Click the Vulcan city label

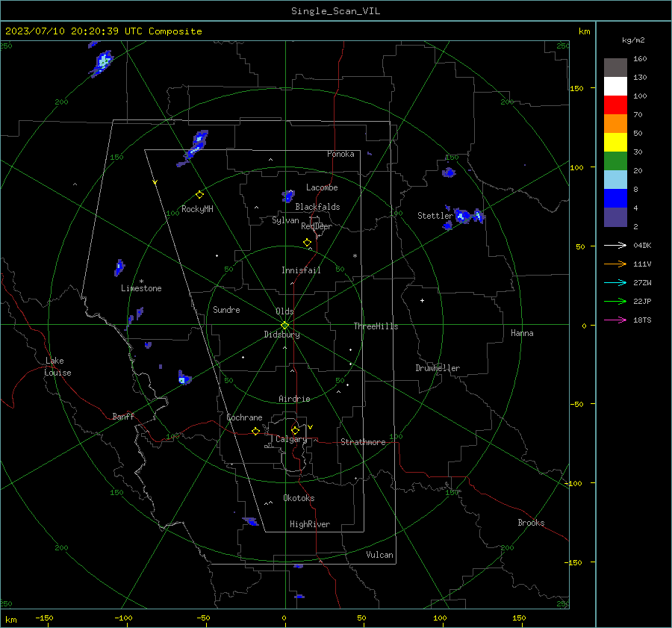379,555
